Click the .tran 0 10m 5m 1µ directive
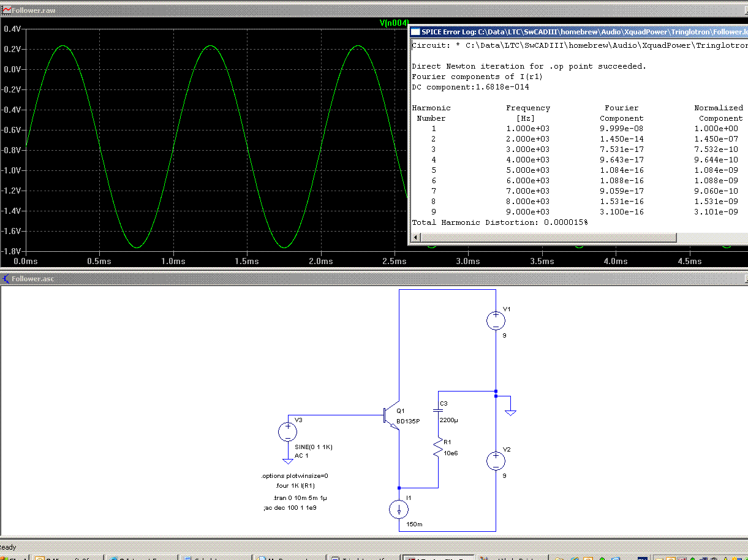748x560 pixels. tap(300, 498)
